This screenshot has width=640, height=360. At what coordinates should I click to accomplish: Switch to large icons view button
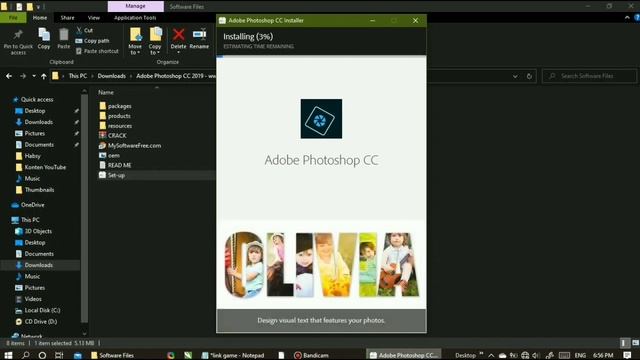(x=636, y=343)
